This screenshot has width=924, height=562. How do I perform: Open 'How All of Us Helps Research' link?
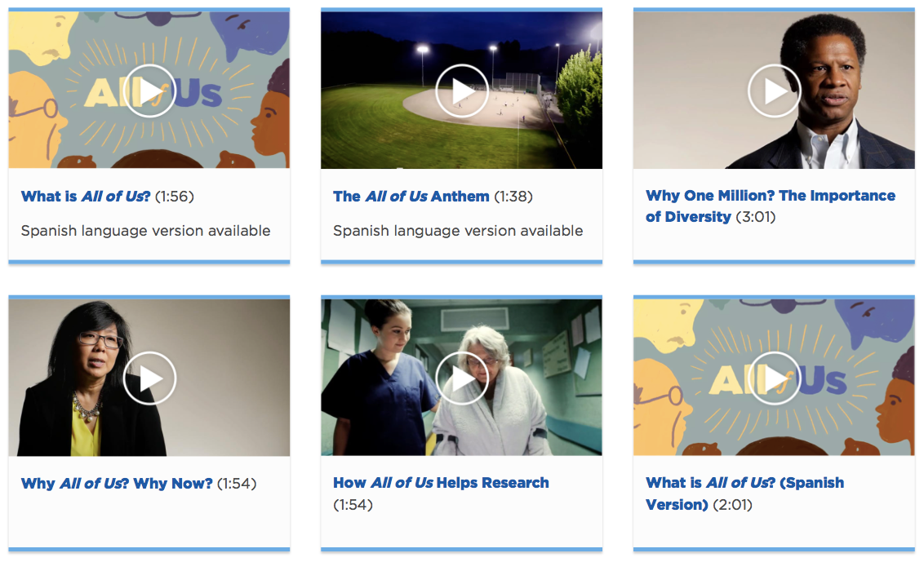[x=441, y=483]
